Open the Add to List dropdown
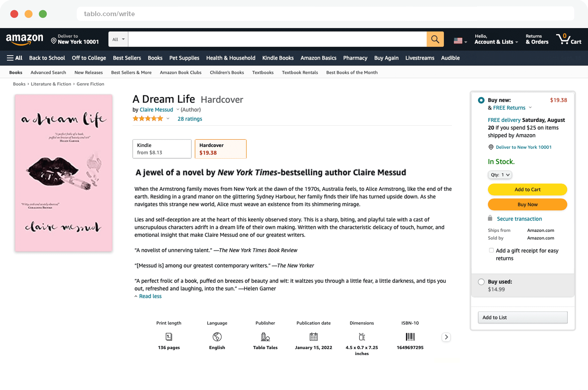 pos(522,317)
